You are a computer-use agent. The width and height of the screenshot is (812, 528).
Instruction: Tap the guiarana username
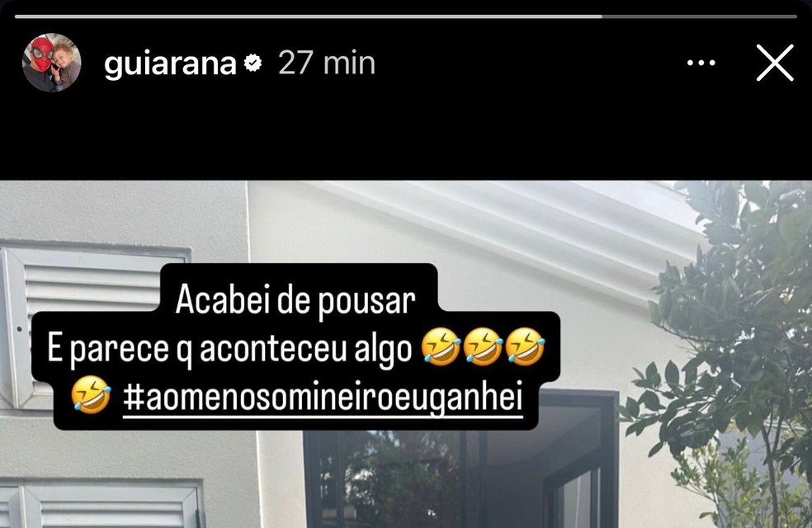click(x=170, y=64)
